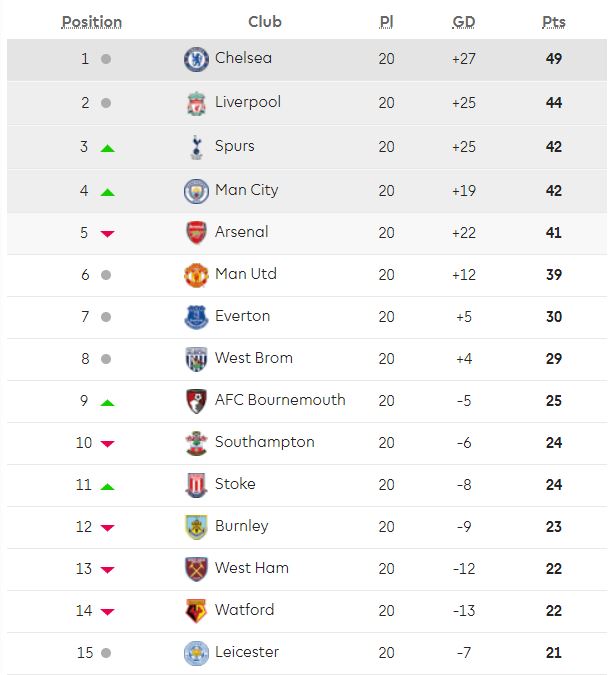Screen dimensions: 609x675
Task: Click the Arsenal cannon crest
Action: pos(196,232)
